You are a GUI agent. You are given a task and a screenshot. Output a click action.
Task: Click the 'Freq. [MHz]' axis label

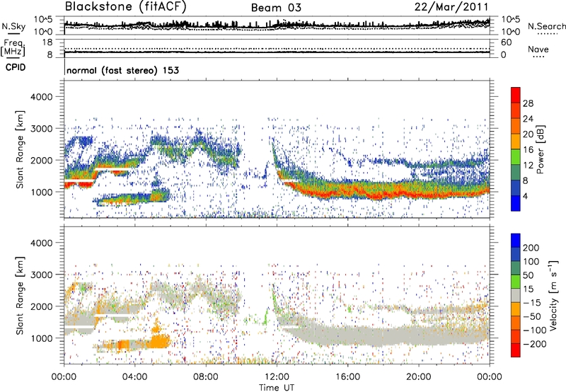[x=13, y=48]
